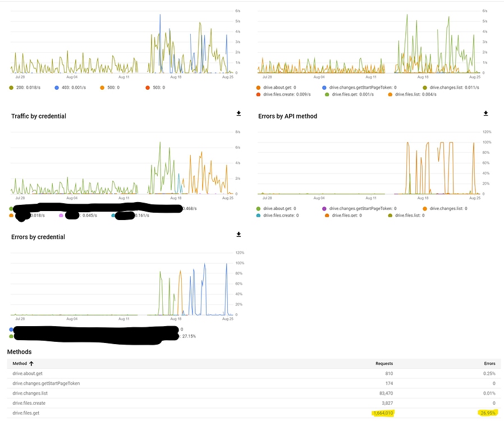The image size is (504, 421).
Task: Select 'drive.files.create: 0.009/s' legend item
Action: [284, 94]
